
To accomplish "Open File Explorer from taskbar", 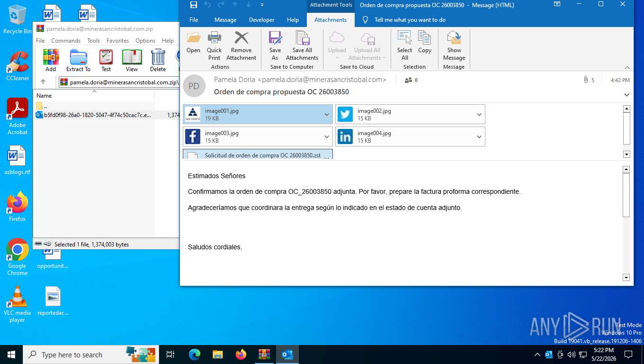I will (218, 355).
